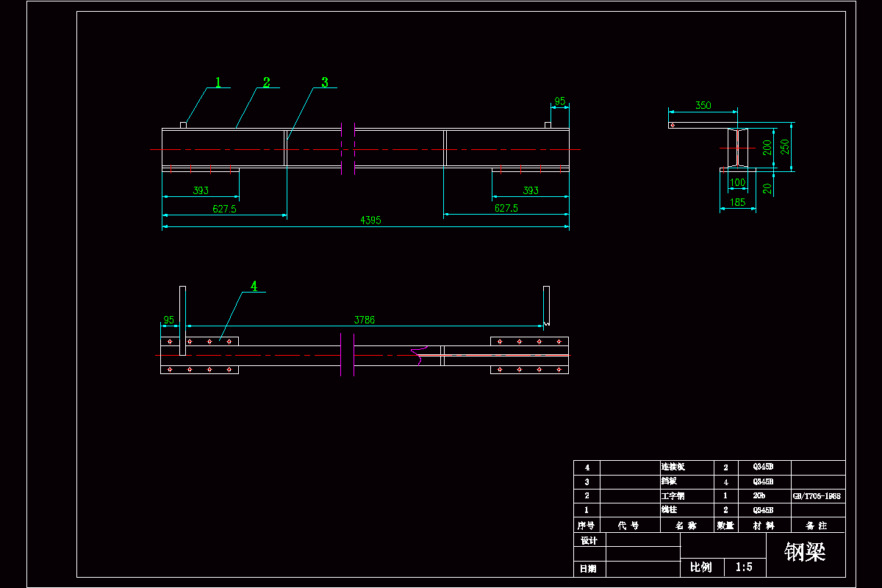
Task: Select the part name 端柱 in the parts list
Action: pos(670,510)
